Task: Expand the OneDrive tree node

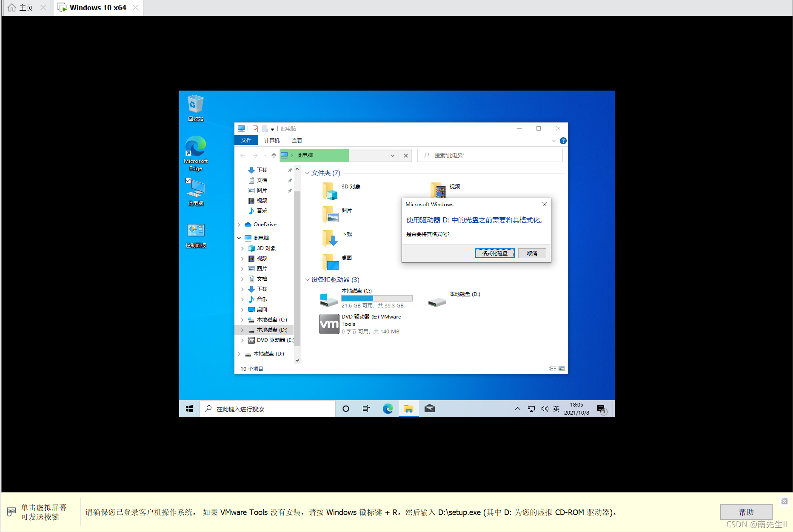Action: [x=239, y=225]
